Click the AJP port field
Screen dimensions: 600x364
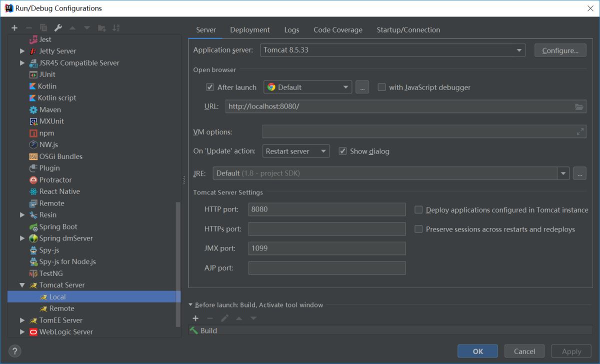click(x=327, y=268)
